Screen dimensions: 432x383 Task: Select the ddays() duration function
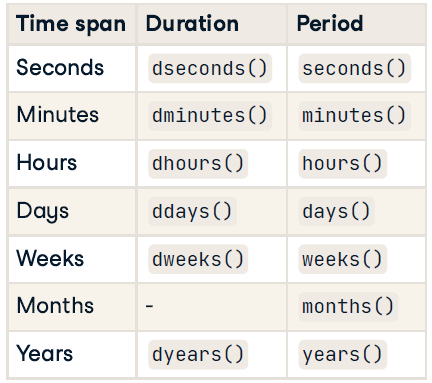click(x=192, y=211)
